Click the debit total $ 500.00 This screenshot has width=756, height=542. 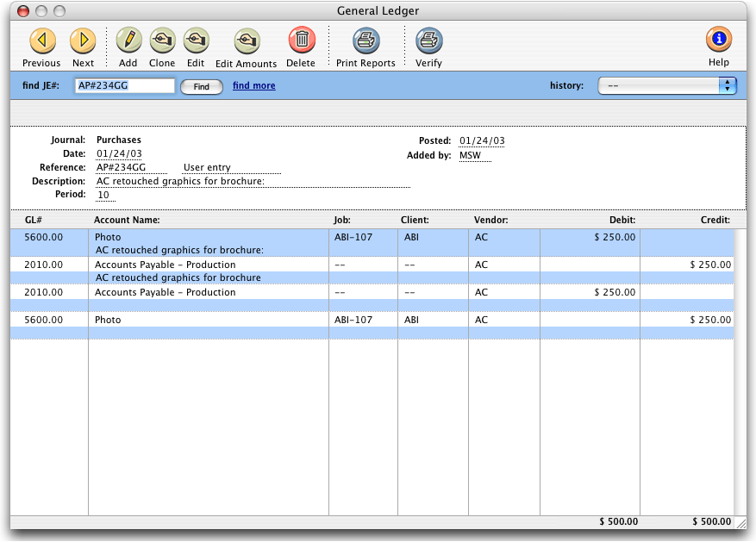pyautogui.click(x=619, y=521)
